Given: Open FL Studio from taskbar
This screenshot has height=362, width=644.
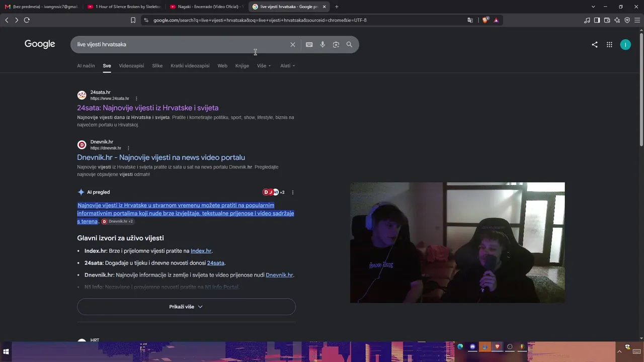Looking at the screenshot, I should point(522,346).
